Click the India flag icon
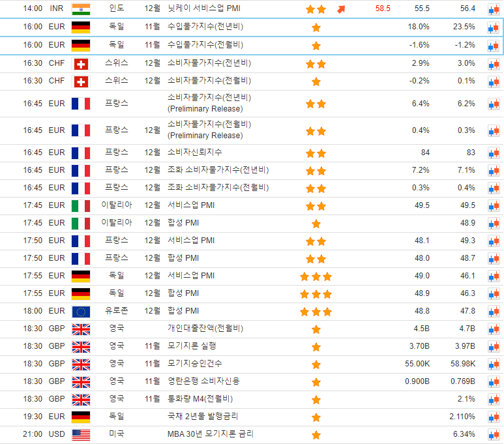Image resolution: width=504 pixels, height=444 pixels. 81,9
